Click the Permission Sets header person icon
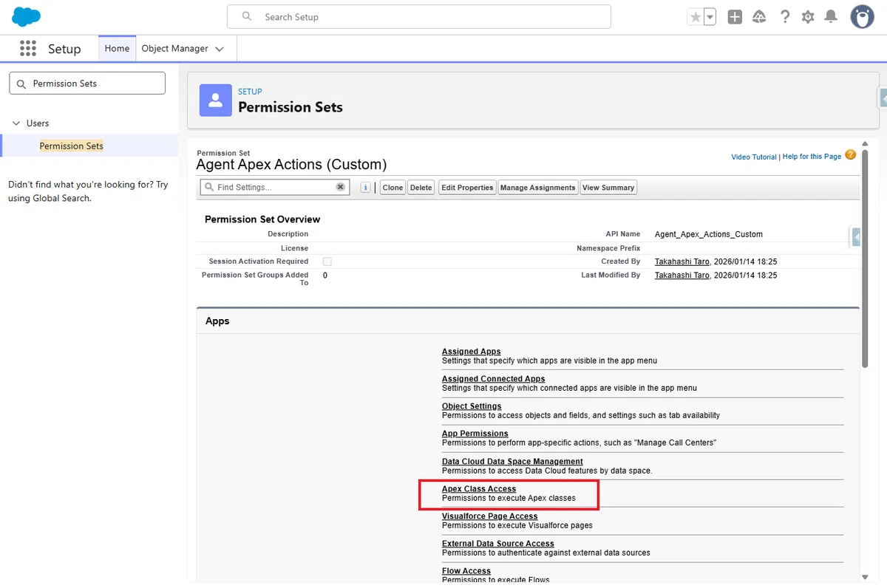Screen dimensions: 887x588 pos(215,100)
